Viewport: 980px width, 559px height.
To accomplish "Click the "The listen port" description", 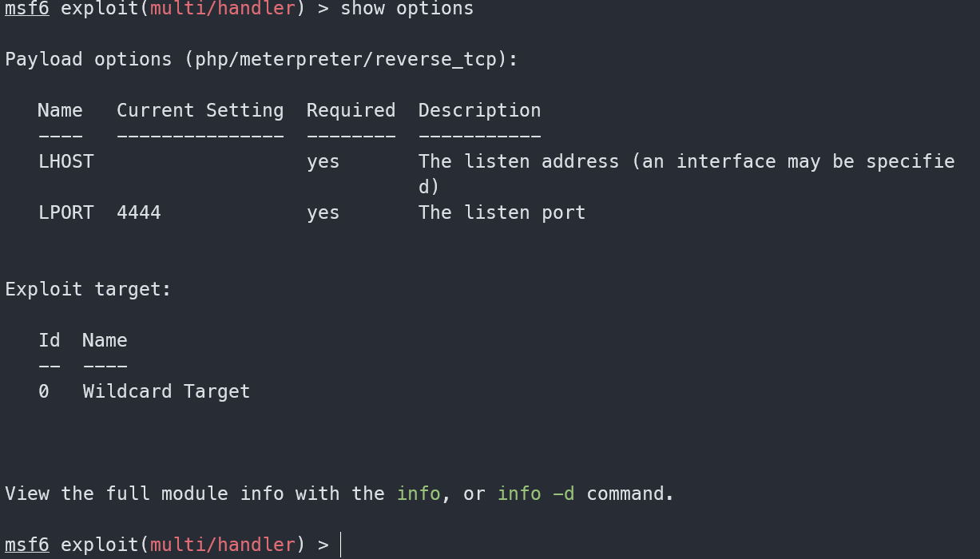I will [502, 212].
